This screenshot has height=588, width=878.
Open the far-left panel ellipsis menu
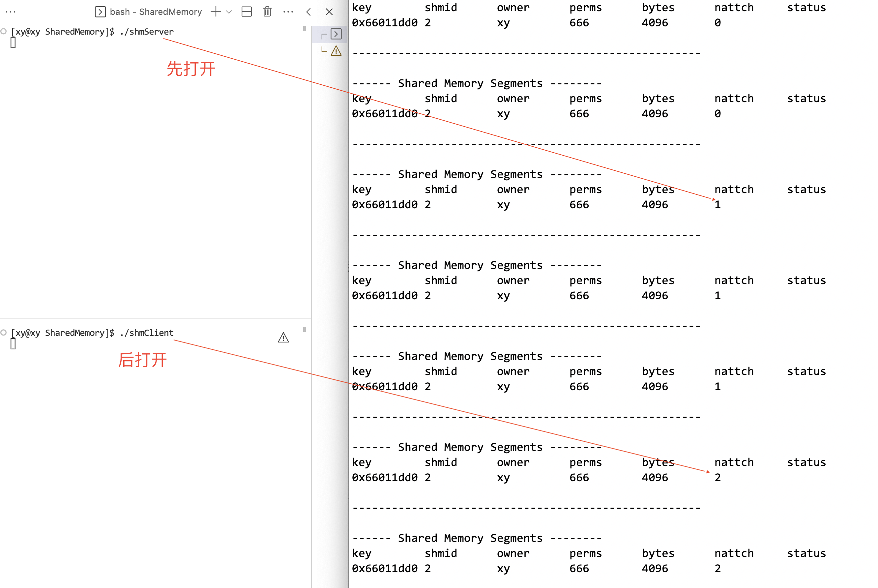tap(11, 12)
